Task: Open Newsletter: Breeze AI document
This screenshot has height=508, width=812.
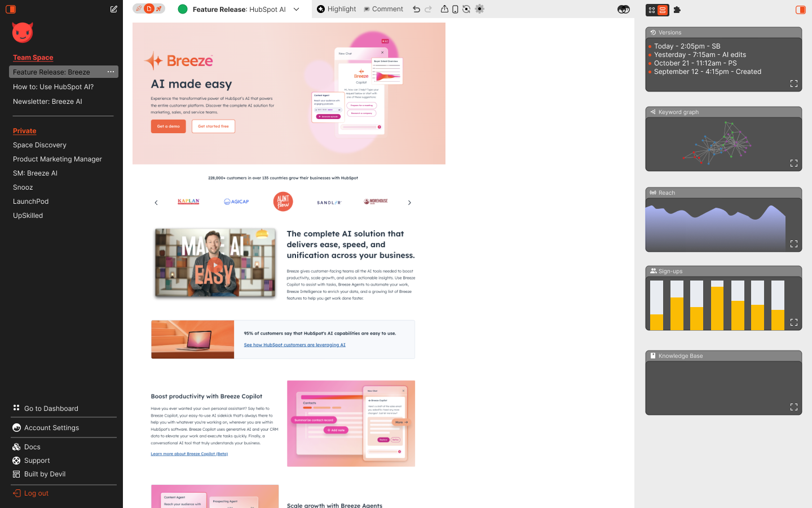Action: click(x=47, y=102)
